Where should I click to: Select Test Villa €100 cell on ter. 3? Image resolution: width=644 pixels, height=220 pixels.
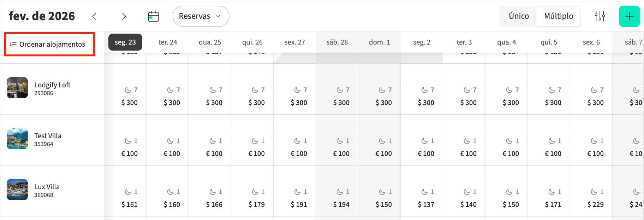pos(468,154)
